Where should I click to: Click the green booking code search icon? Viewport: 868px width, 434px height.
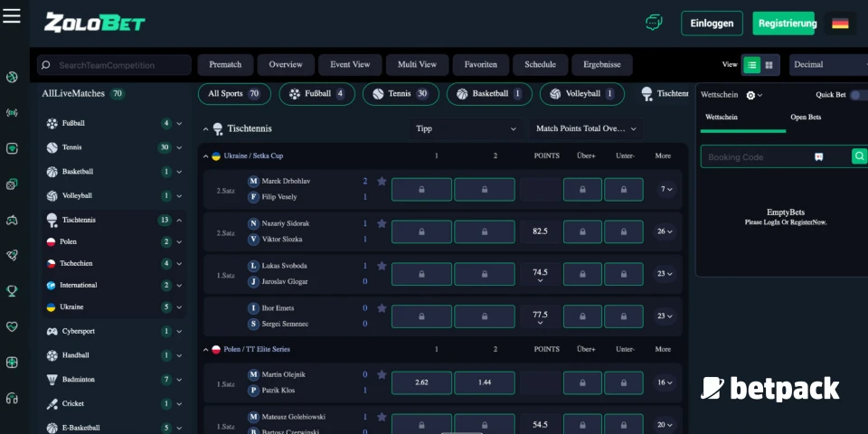[859, 156]
